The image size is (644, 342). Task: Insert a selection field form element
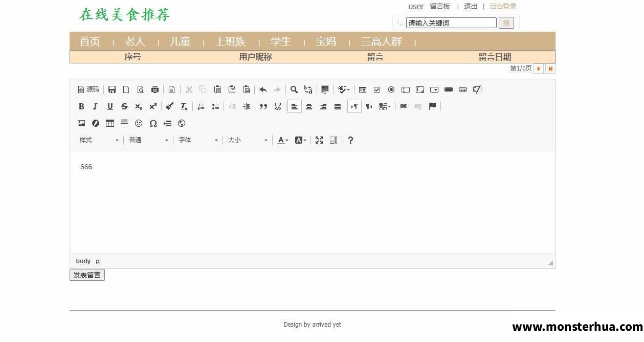click(x=434, y=89)
